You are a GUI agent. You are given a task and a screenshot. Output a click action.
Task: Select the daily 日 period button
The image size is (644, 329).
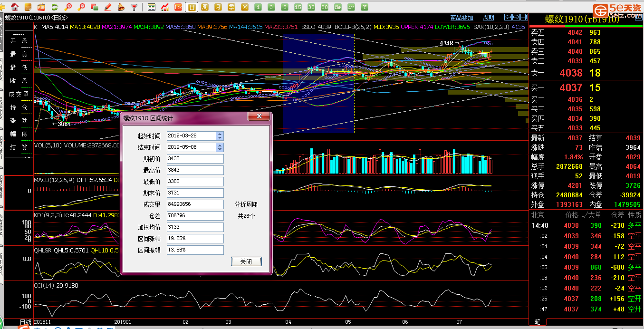tap(192, 7)
